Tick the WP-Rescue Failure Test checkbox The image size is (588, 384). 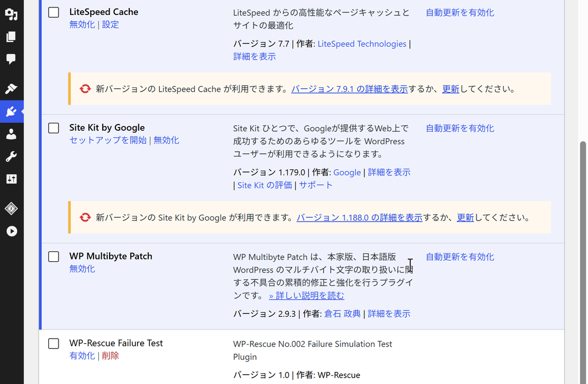point(53,344)
